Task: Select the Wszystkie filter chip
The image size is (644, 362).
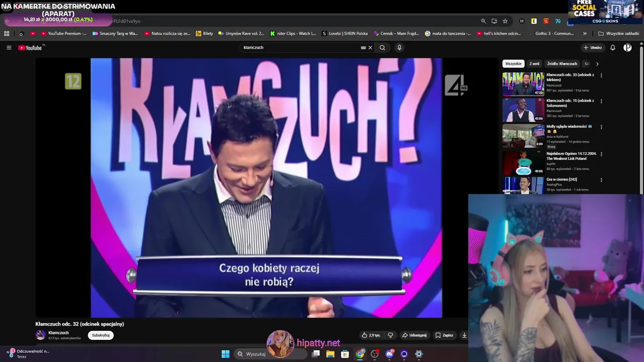Action: pos(514,64)
